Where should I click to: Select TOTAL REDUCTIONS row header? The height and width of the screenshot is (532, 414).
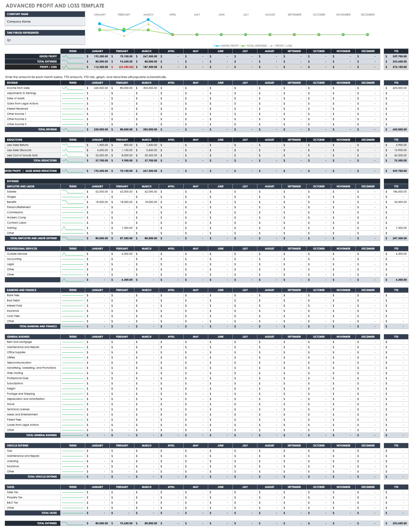pos(33,160)
